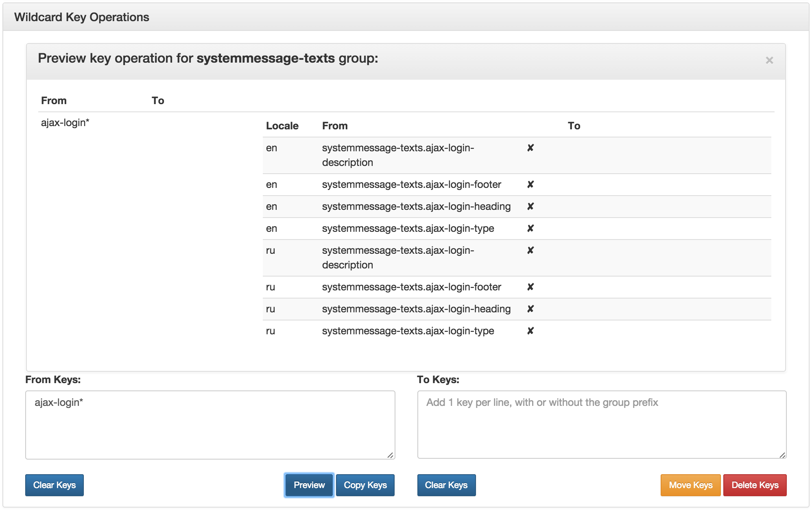Focus the From Keys text area
The width and height of the screenshot is (812, 510).
tap(210, 425)
